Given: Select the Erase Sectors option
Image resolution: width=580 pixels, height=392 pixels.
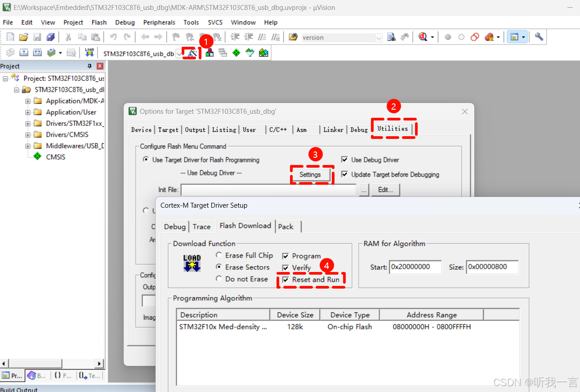Looking at the screenshot, I should [x=219, y=267].
